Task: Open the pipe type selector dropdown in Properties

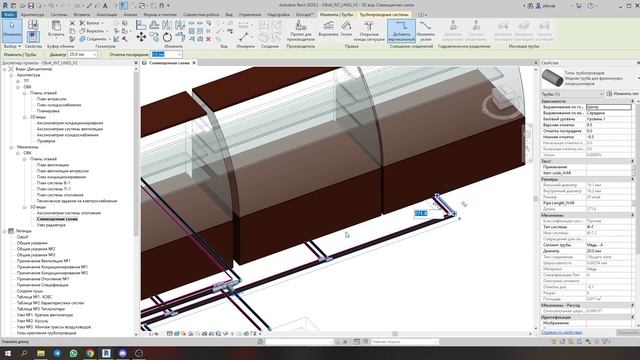Action: click(x=638, y=78)
